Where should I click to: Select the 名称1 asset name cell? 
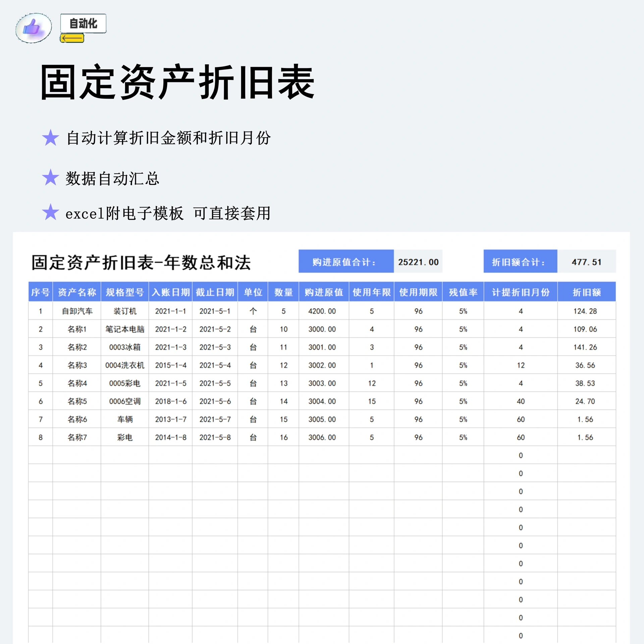[77, 329]
